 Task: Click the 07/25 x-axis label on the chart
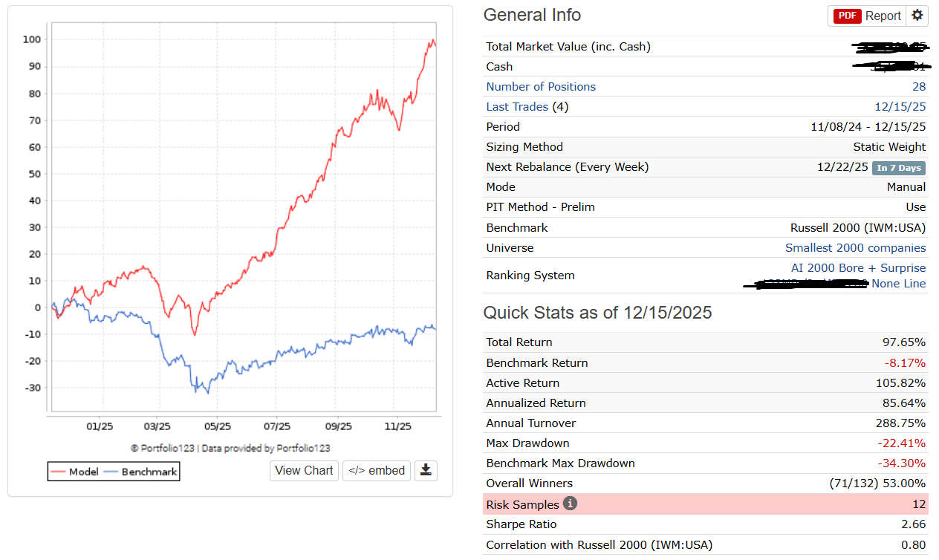click(x=276, y=426)
